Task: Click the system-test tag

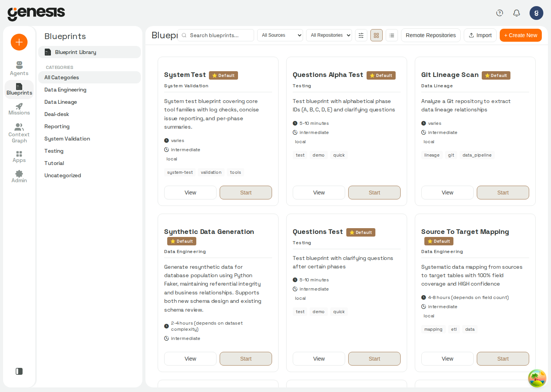Action: tap(180, 172)
